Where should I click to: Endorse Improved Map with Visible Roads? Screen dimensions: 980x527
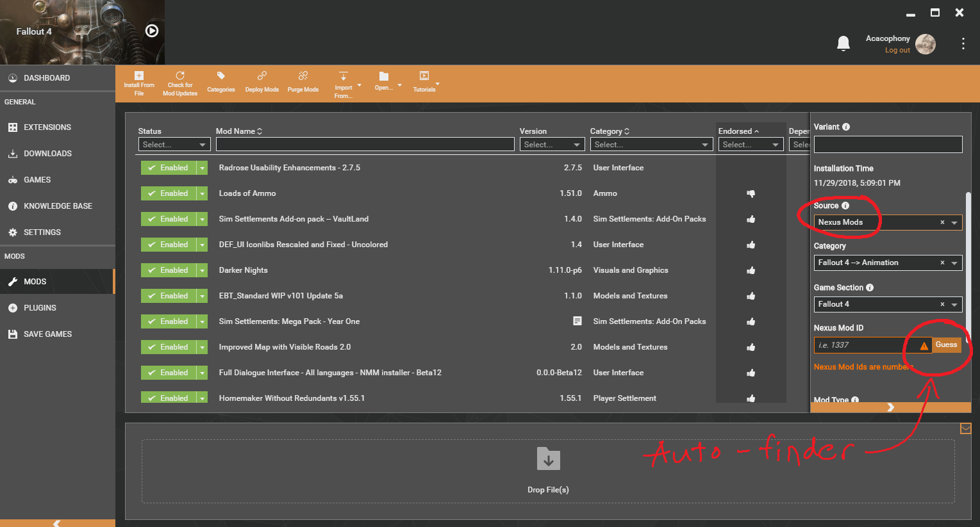coord(750,346)
